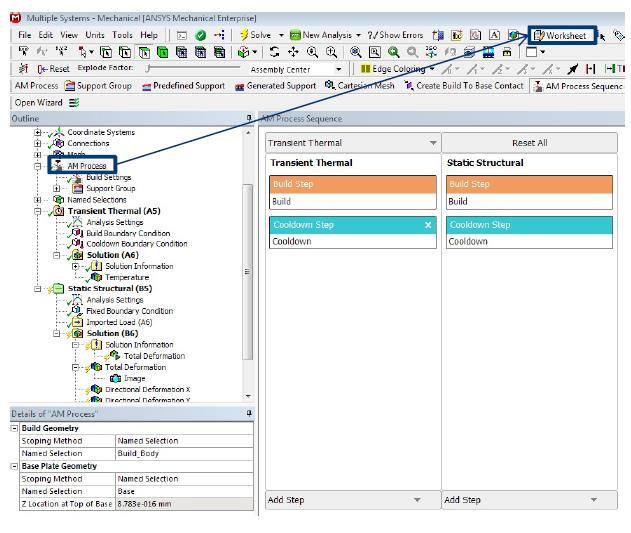This screenshot has width=631, height=533.
Task: Toggle Details panel pin
Action: (x=249, y=413)
